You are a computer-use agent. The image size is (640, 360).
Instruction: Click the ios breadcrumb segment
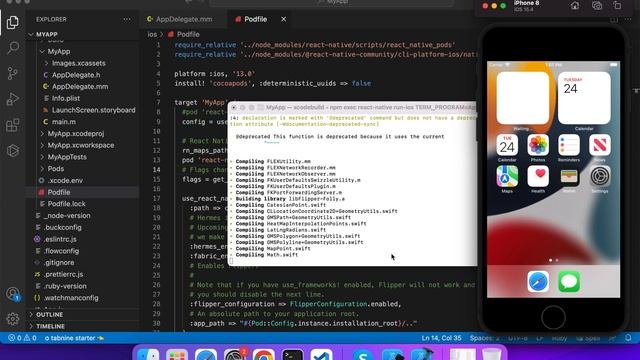click(x=152, y=34)
